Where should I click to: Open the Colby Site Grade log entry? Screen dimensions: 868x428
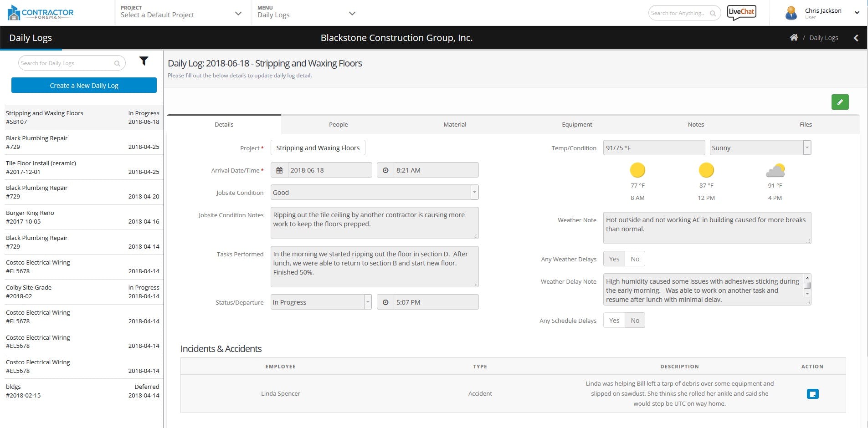tap(82, 292)
